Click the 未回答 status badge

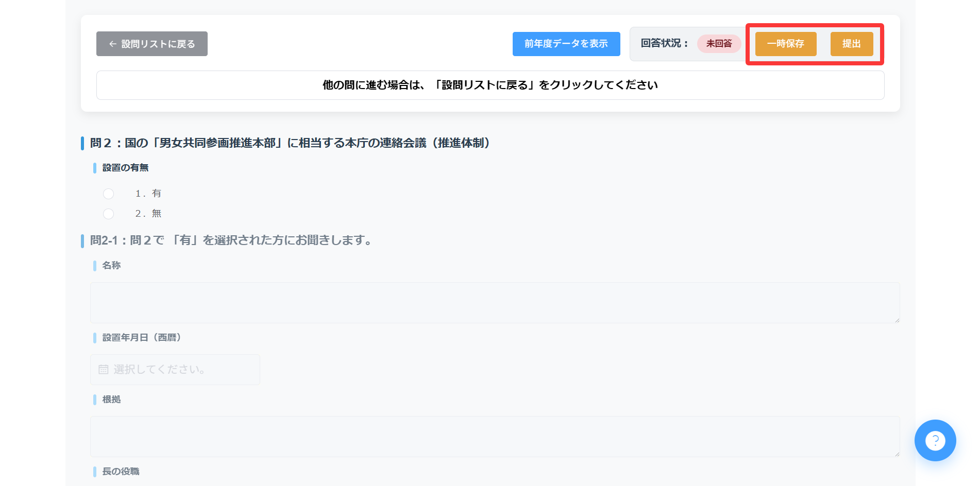(719, 44)
